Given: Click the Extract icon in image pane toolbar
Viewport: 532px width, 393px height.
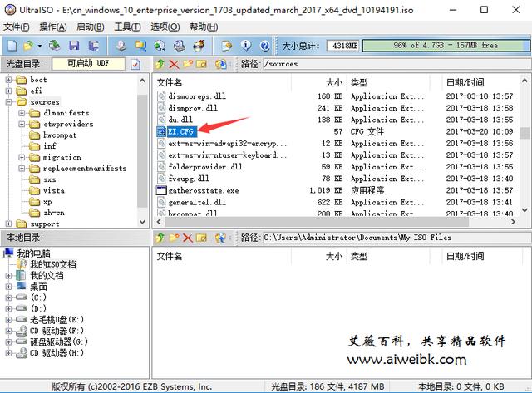Looking at the screenshot, I should tap(220, 64).
